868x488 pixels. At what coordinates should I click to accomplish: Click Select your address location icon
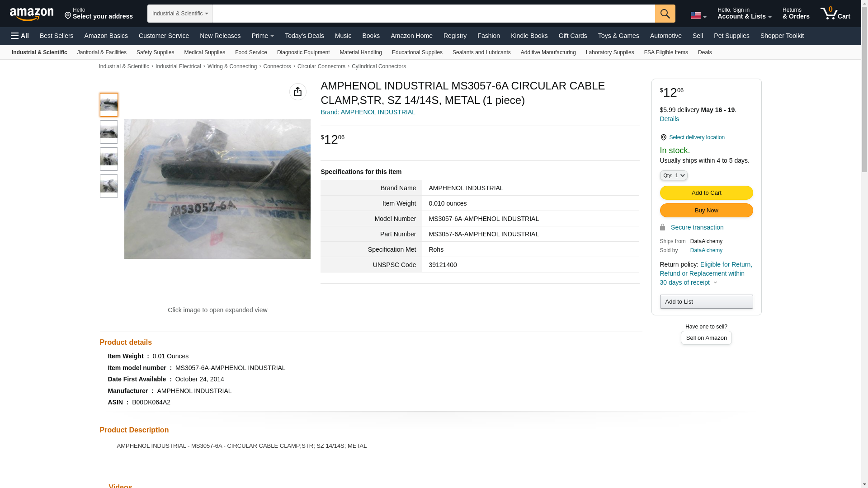click(68, 16)
